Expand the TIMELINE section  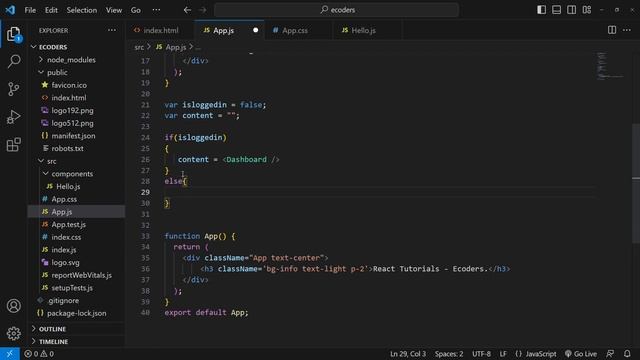[x=53, y=341]
